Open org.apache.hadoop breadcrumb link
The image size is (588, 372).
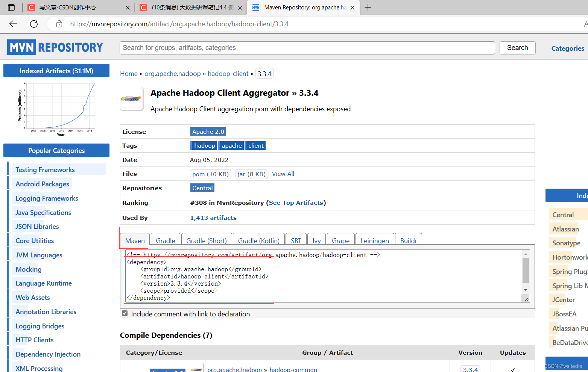click(x=173, y=74)
